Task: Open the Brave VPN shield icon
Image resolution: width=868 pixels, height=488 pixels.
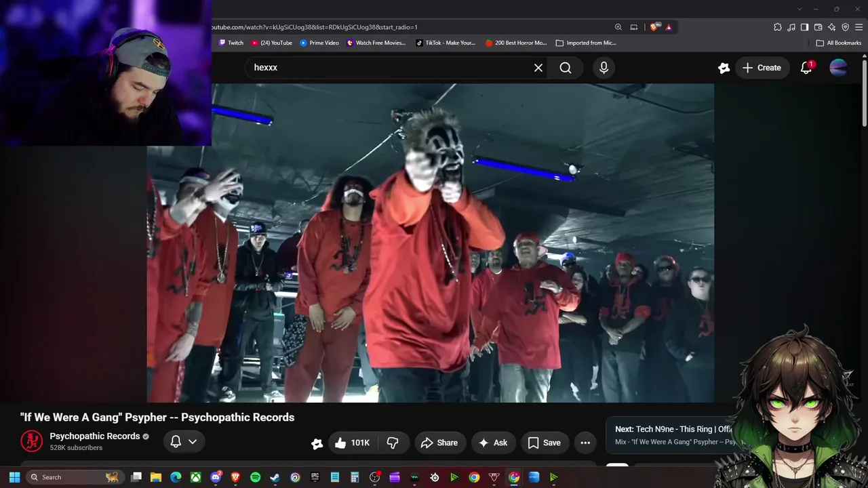Action: coord(846,27)
